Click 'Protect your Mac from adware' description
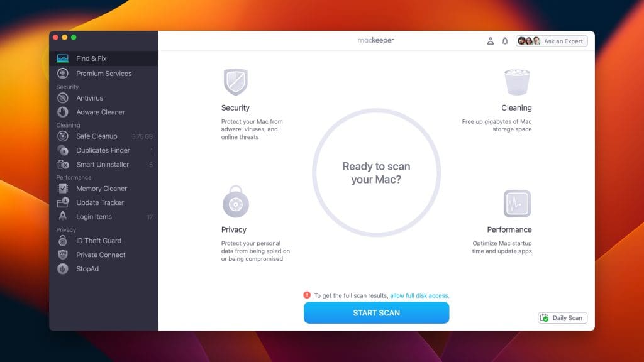Screen dimensions: 644x362 pos(252,129)
